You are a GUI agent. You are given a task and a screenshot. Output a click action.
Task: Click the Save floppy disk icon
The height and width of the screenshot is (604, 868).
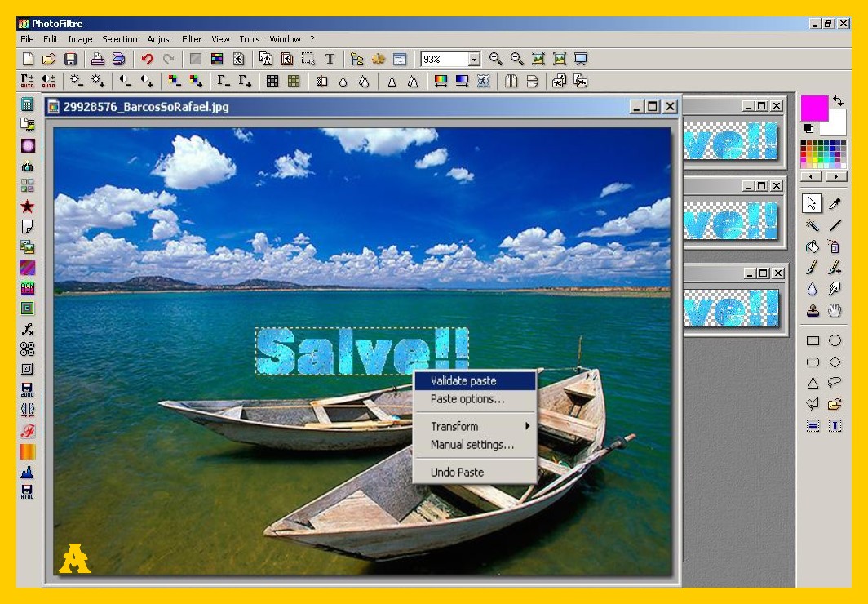click(70, 59)
